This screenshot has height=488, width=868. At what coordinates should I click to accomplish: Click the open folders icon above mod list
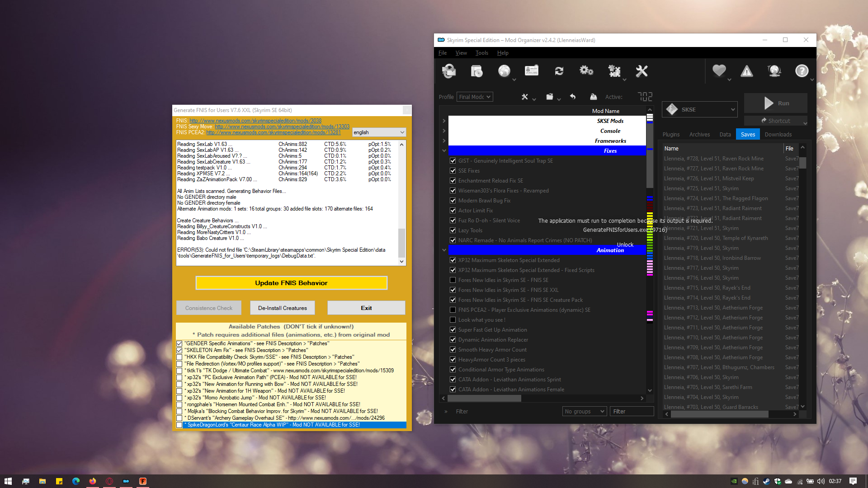click(550, 97)
